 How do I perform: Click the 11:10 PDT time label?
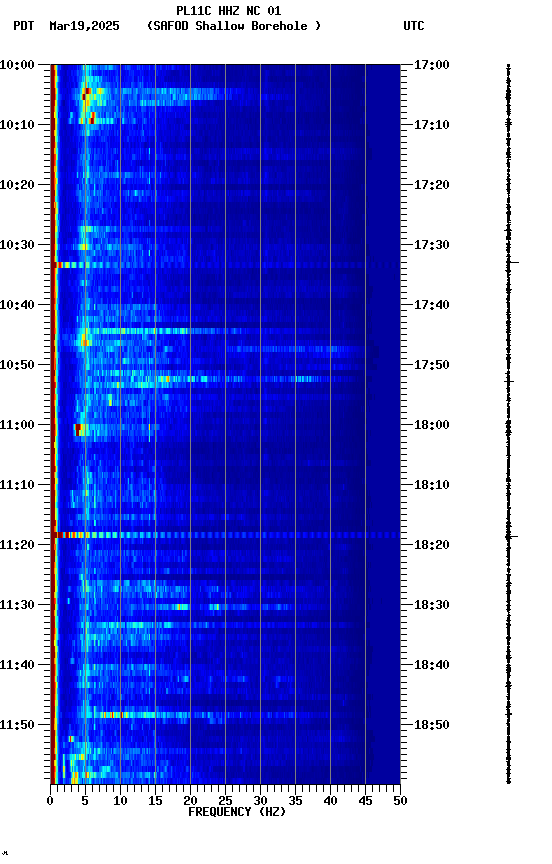pos(17,485)
